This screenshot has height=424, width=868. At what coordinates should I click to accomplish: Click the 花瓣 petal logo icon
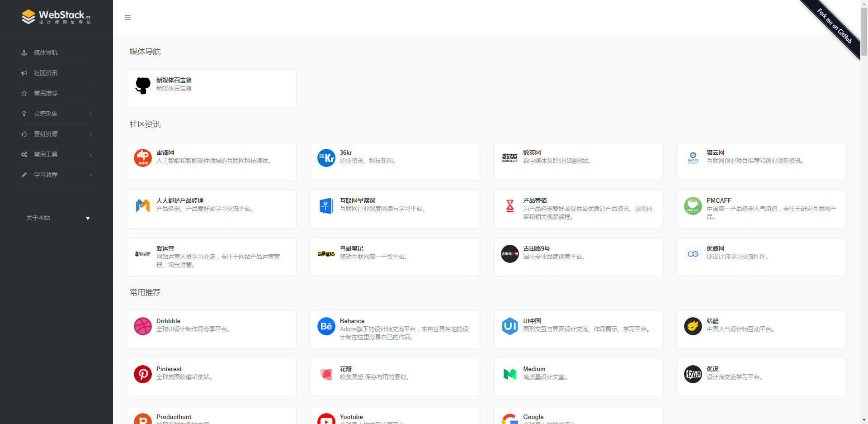click(326, 374)
